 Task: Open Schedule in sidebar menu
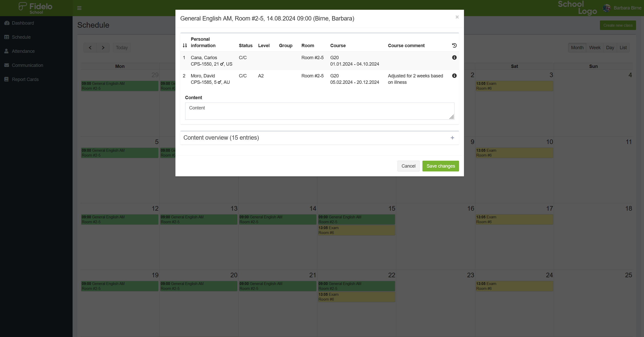point(21,37)
